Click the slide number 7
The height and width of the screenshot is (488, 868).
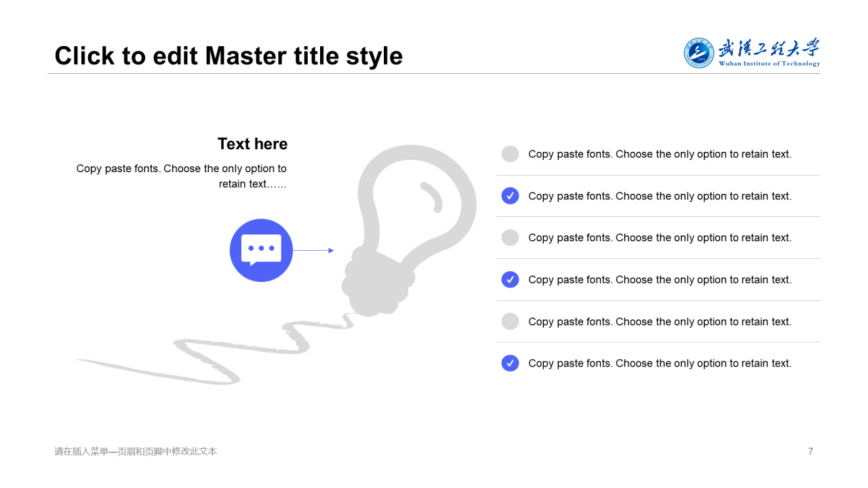[810, 451]
